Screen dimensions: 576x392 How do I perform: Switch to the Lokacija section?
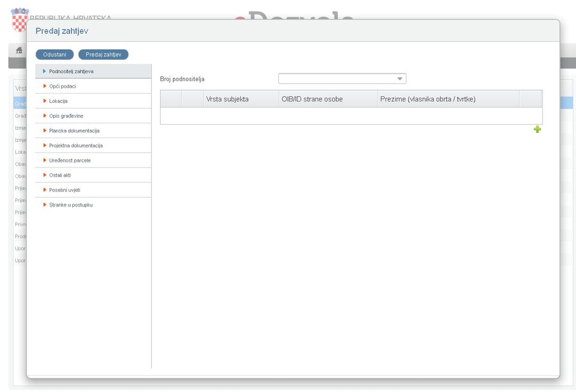coord(58,101)
